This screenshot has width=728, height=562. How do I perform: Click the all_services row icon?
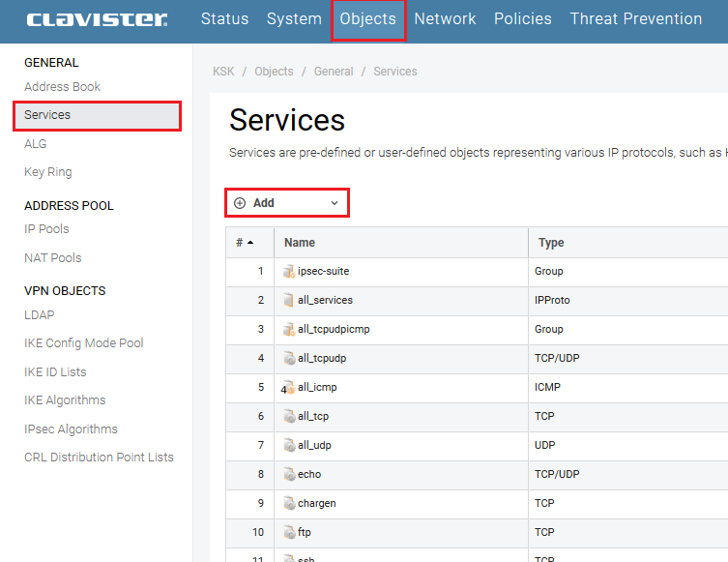coord(289,301)
